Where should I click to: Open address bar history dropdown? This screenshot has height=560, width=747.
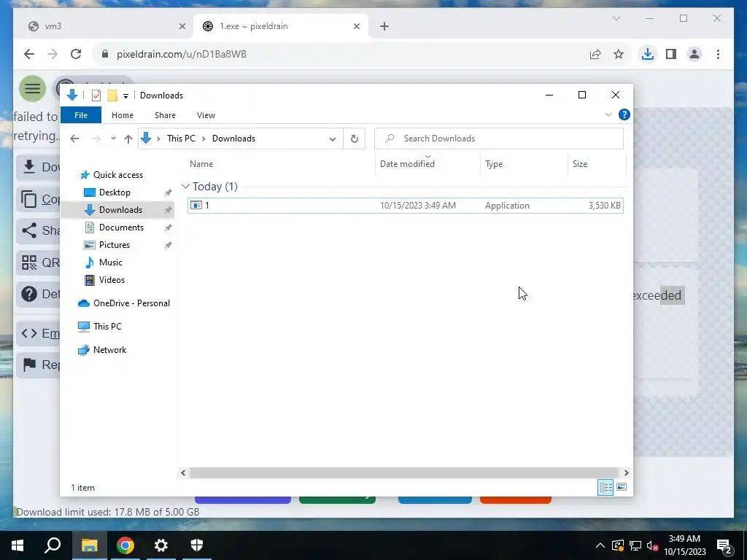pos(332,139)
